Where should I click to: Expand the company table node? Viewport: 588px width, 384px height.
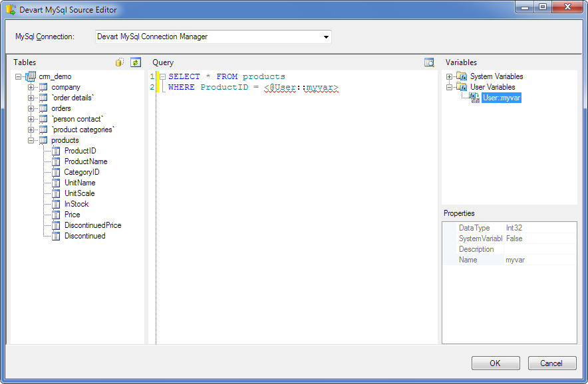(31, 87)
